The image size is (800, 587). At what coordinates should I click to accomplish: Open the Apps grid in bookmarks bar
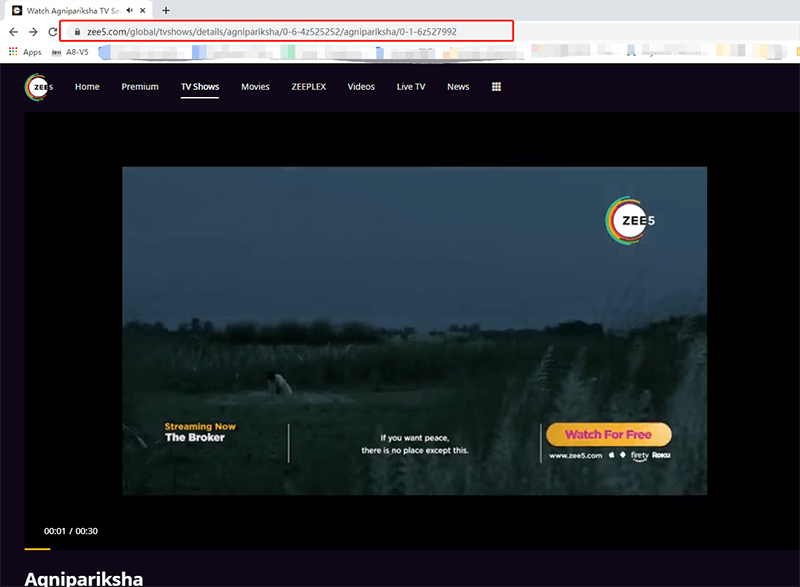point(25,52)
